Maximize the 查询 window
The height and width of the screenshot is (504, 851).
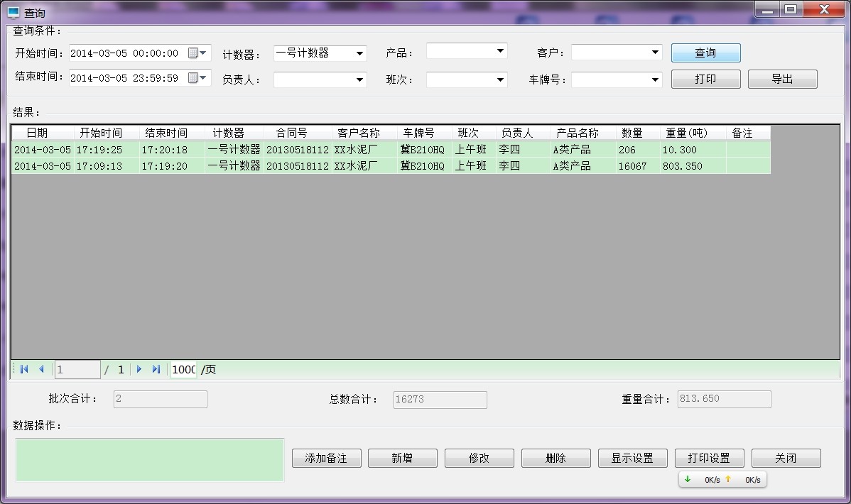[x=791, y=10]
